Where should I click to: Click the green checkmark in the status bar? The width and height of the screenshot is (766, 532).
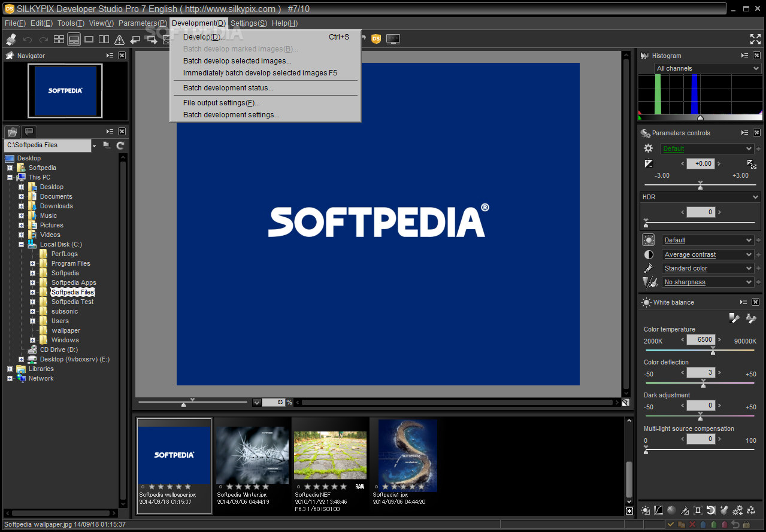click(671, 525)
